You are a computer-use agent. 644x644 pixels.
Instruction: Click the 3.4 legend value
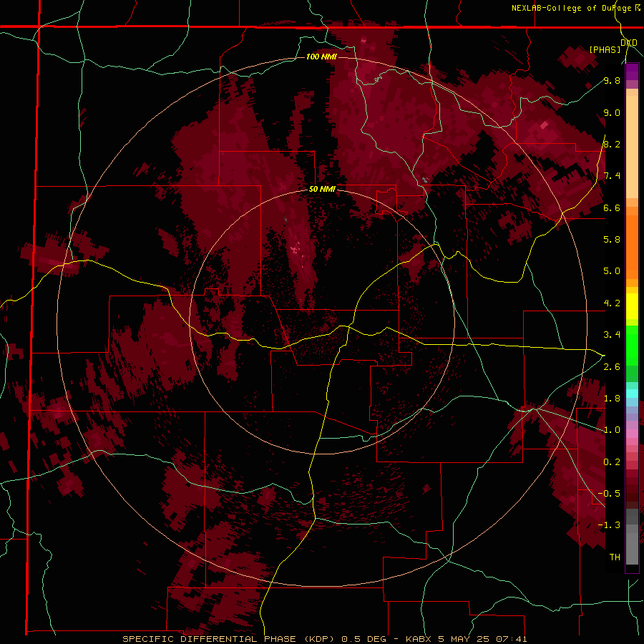612,335
